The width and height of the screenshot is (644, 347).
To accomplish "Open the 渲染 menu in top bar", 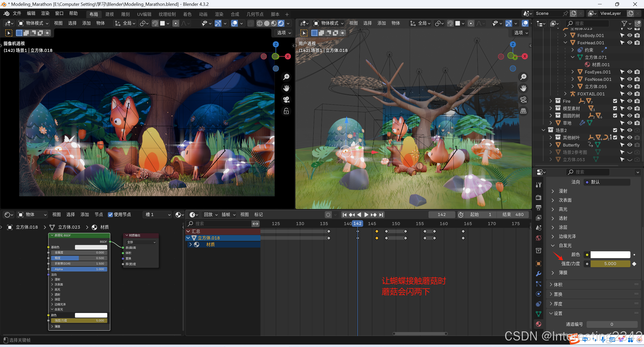I will [45, 13].
